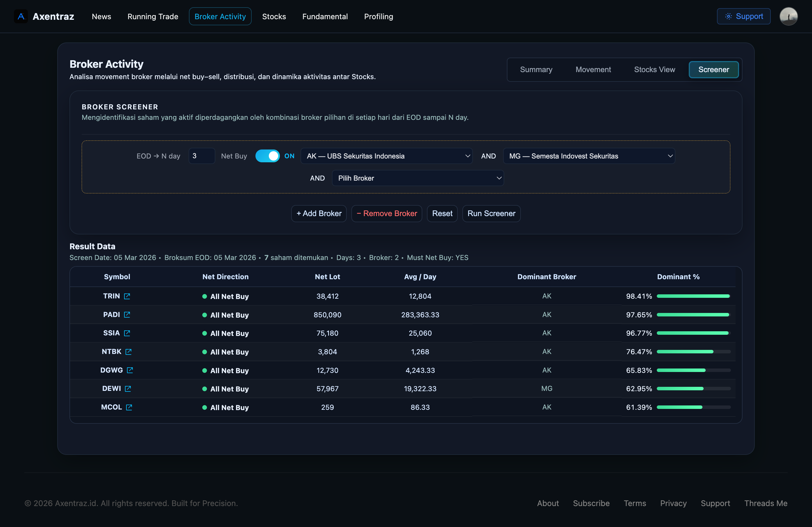This screenshot has height=527, width=812.
Task: Open DEWI external link icon
Action: click(x=128, y=389)
